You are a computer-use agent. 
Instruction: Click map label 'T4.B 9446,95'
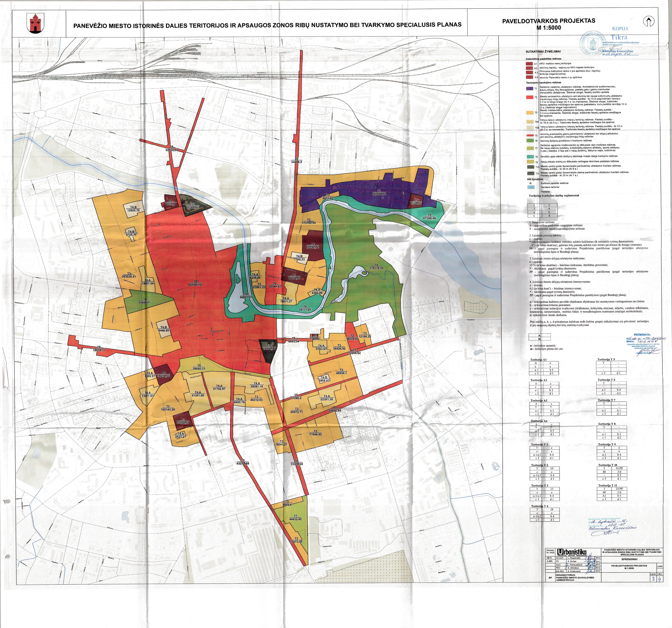pyautogui.click(x=164, y=329)
